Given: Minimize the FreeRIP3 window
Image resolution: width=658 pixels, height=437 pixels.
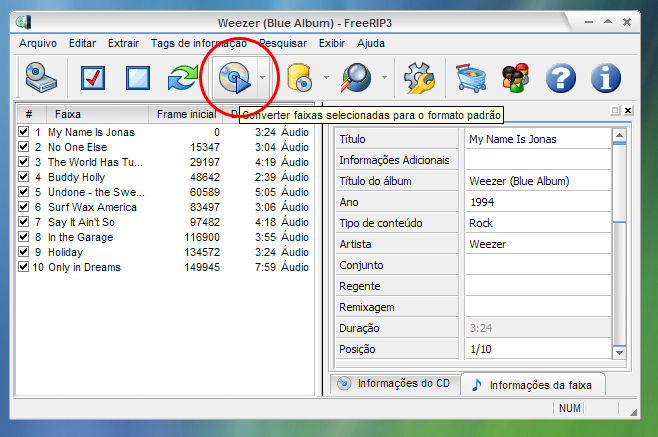Looking at the screenshot, I should [x=589, y=22].
